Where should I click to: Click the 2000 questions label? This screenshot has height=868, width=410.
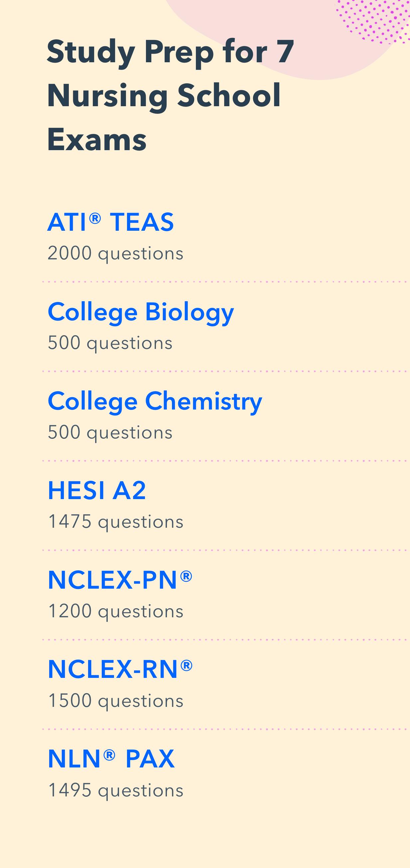coord(115,253)
